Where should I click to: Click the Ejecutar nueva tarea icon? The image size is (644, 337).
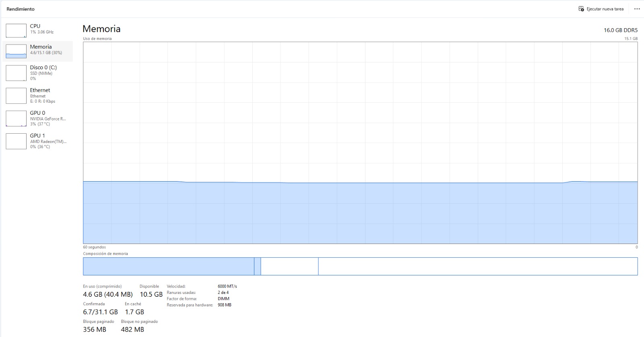tap(581, 9)
